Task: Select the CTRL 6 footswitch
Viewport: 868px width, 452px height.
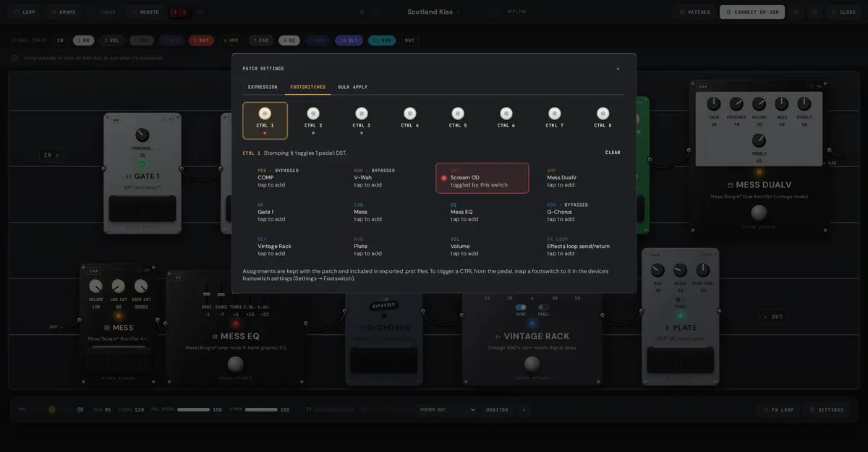Action: tap(506, 120)
